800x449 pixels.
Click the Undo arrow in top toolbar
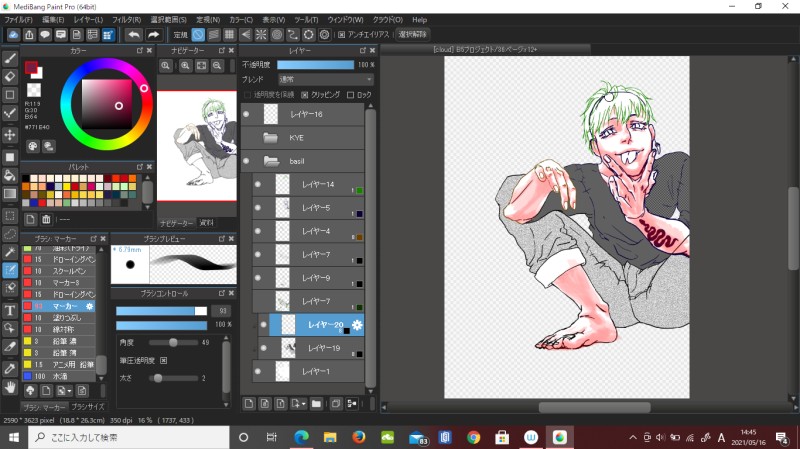click(133, 35)
